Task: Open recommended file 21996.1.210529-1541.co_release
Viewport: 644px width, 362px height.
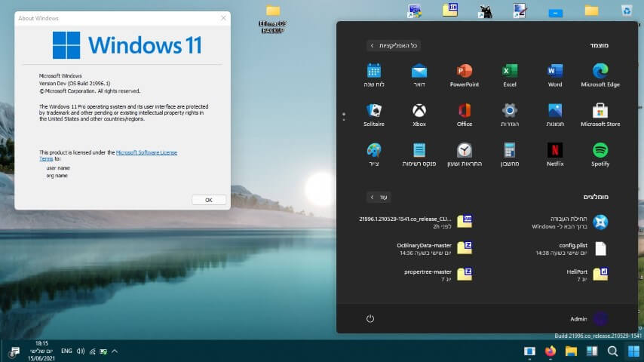Action: (x=416, y=222)
